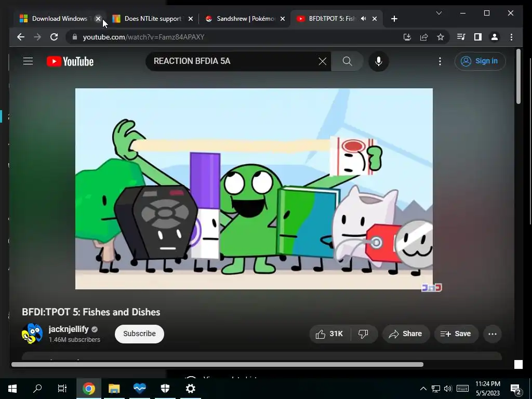Open Chrome three-dot customize menu

(x=511, y=37)
